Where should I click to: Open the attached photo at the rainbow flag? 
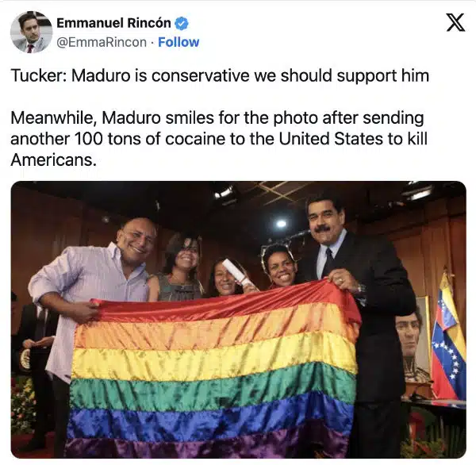pos(213,371)
